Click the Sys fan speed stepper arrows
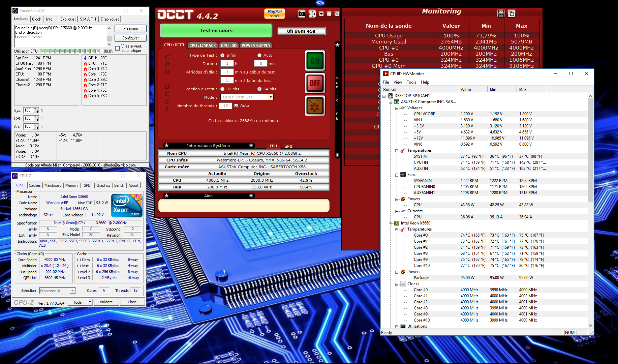 click(36, 111)
